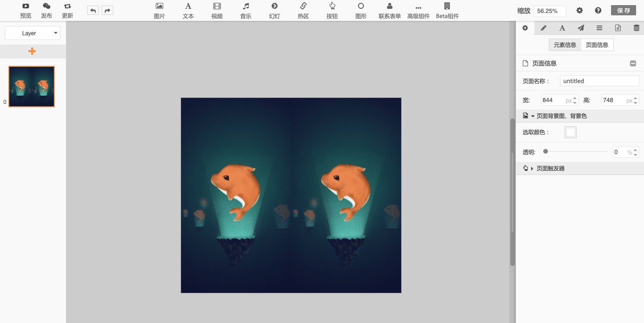The height and width of the screenshot is (323, 644).
Task: Select the 元素信息 element info tab
Action: tap(565, 45)
